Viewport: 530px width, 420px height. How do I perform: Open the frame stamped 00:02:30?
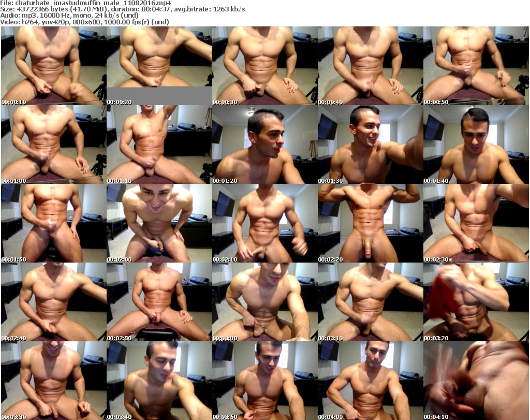pos(476,223)
